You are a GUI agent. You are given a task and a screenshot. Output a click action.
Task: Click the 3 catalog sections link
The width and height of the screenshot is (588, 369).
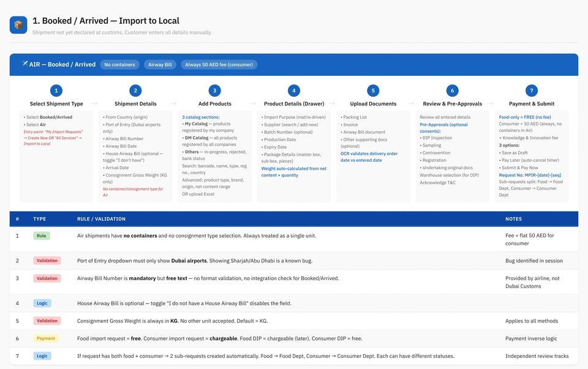(x=201, y=117)
